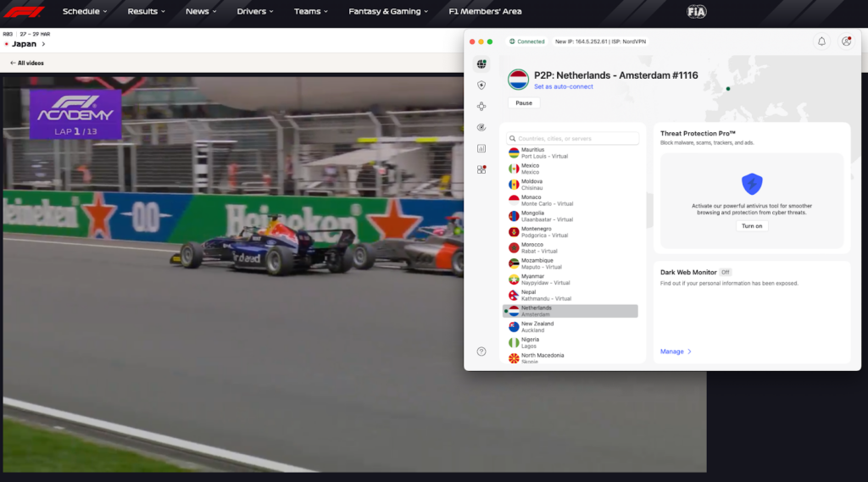Viewport: 868px width, 482px height.
Task: Select Morocco flag in server list
Action: [514, 248]
